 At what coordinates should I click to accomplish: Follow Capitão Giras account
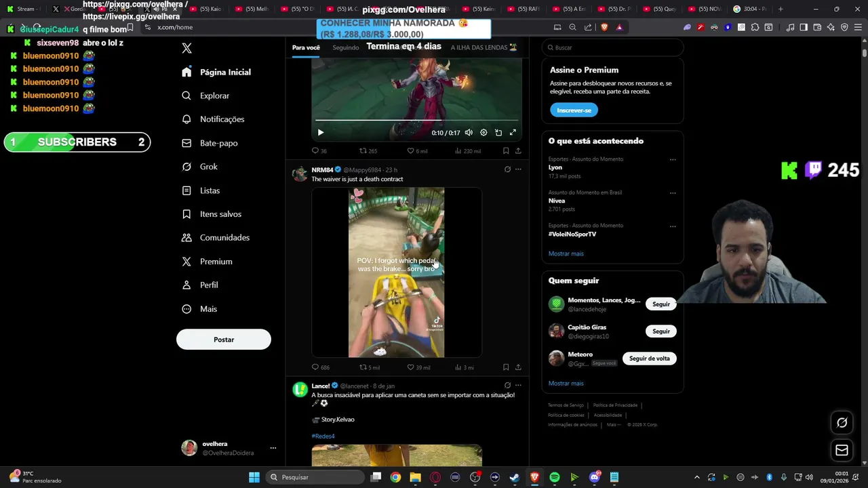661,331
